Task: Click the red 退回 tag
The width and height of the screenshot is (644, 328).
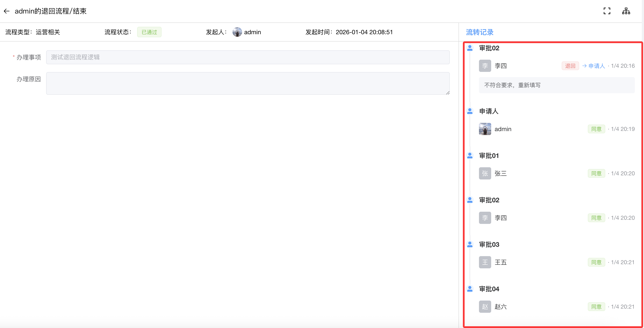Action: pyautogui.click(x=570, y=66)
